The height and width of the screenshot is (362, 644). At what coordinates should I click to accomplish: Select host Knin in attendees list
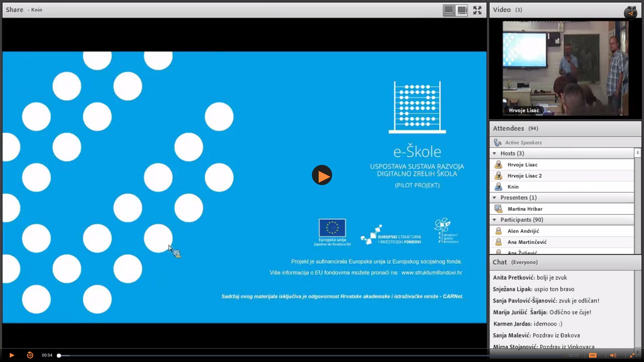pos(562,187)
